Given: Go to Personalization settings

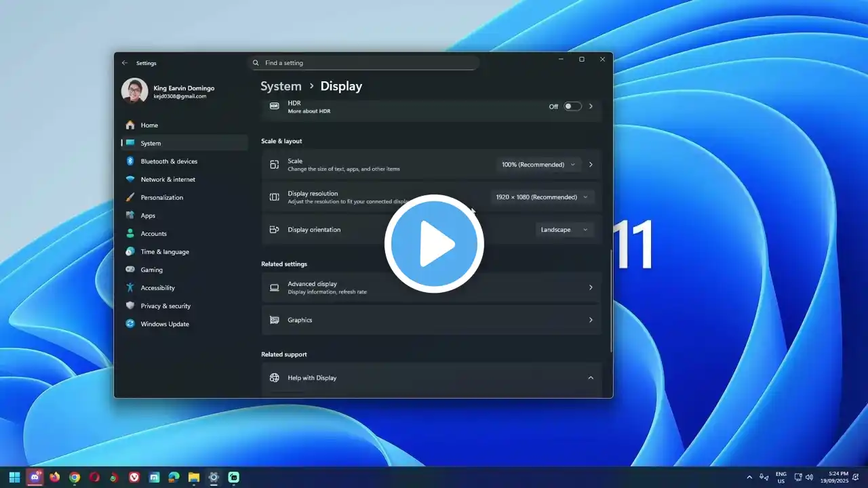Looking at the screenshot, I should pyautogui.click(x=161, y=197).
